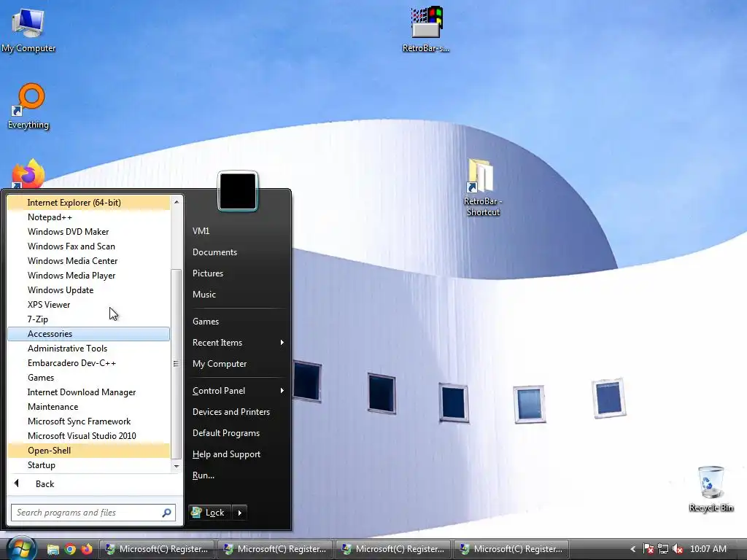Open Pictures from the Start menu

click(x=238, y=273)
